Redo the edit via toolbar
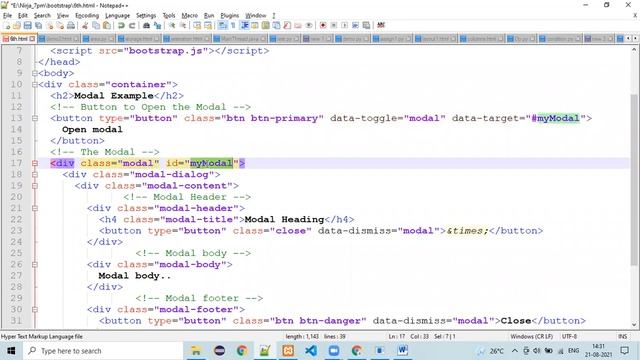The width and height of the screenshot is (640, 360). pos(132,25)
